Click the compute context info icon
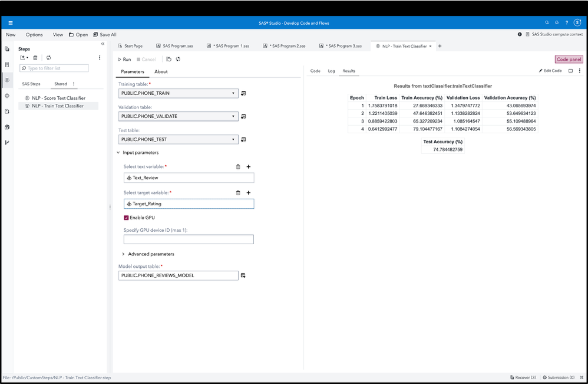This screenshot has width=588, height=384. (520, 34)
